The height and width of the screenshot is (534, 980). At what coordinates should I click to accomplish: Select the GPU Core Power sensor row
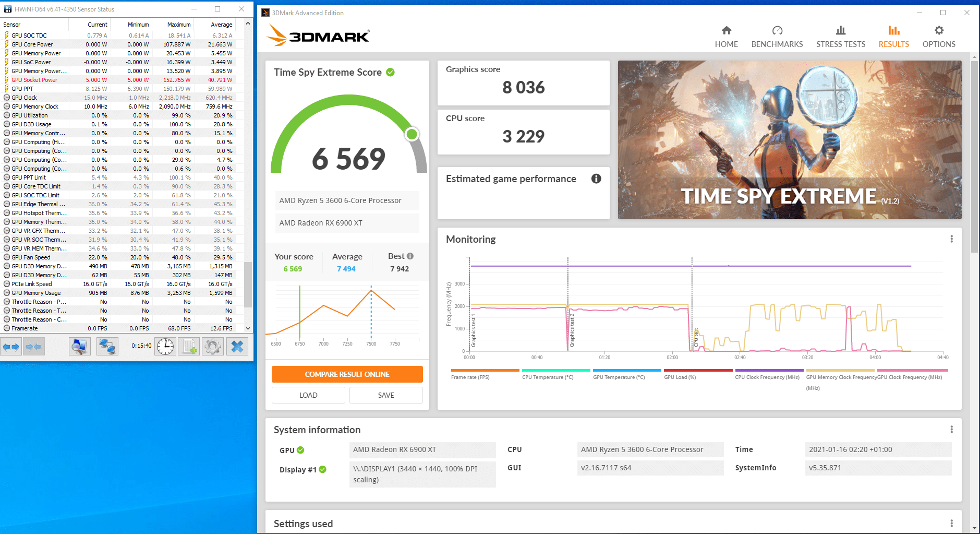(x=118, y=44)
